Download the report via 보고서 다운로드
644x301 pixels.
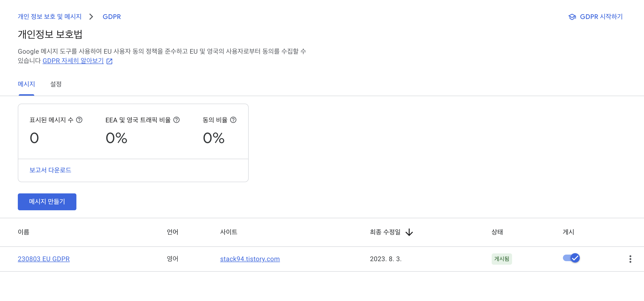50,170
